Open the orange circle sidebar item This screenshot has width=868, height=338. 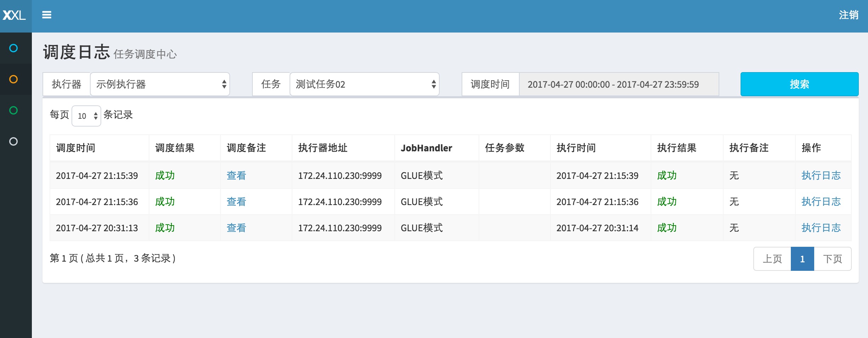[x=13, y=79]
